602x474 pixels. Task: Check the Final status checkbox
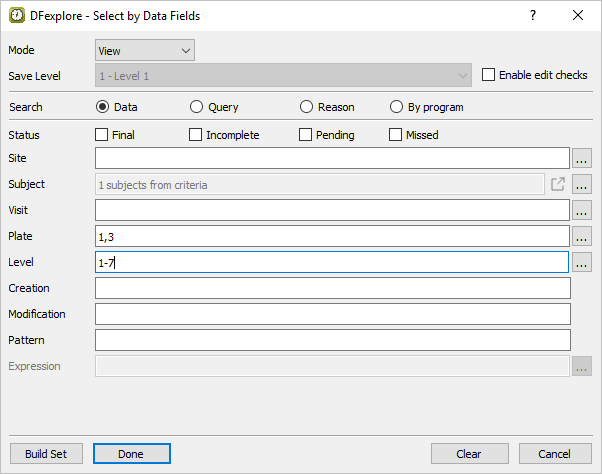point(102,135)
